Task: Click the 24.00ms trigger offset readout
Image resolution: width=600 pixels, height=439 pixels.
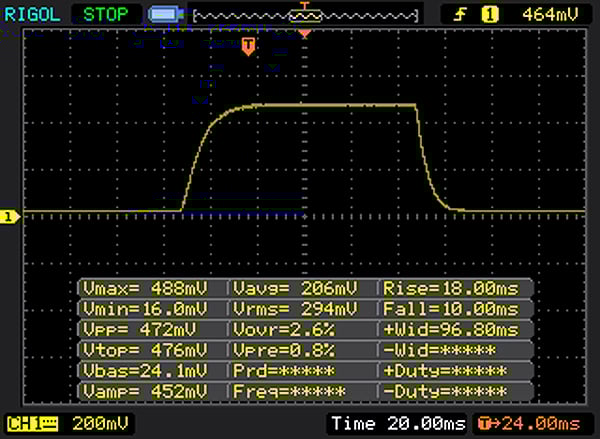Action: click(x=530, y=424)
